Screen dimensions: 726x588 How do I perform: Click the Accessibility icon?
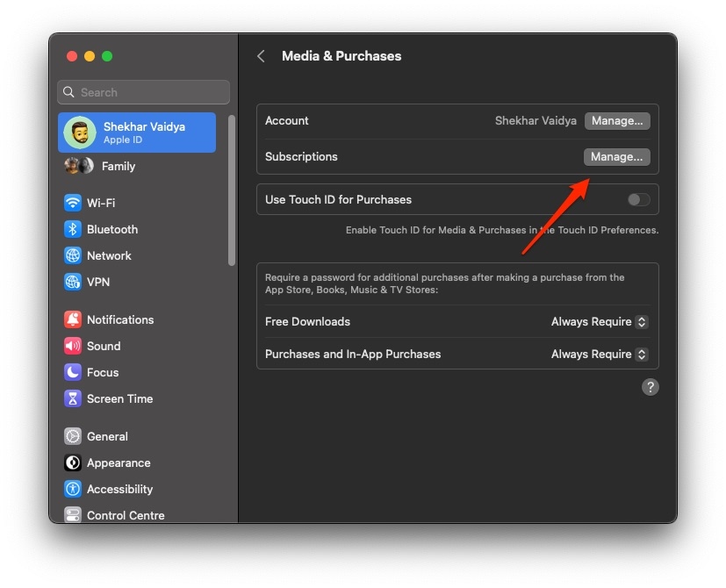click(73, 489)
